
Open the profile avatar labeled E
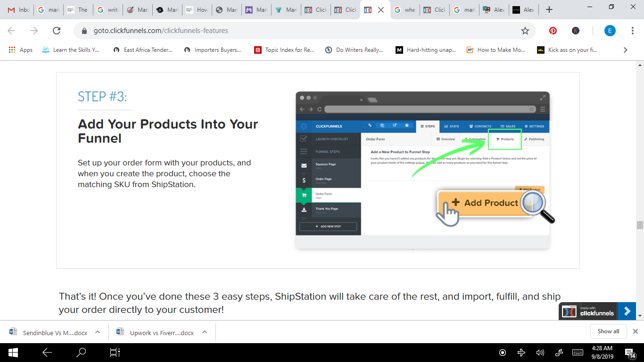point(610,31)
